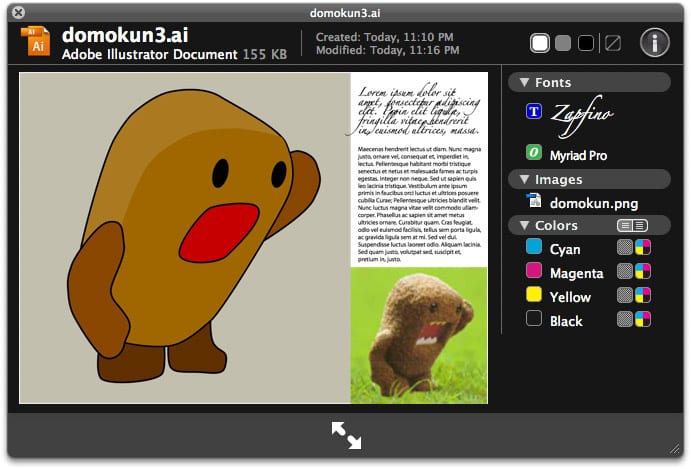The height and width of the screenshot is (469, 691).
Task: Click the Magenta color label
Action: coord(576,273)
